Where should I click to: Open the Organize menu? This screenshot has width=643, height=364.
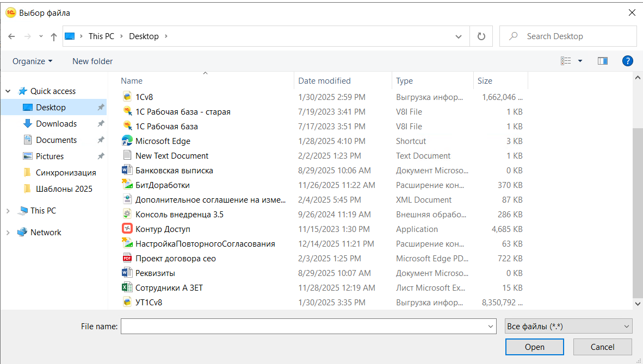32,61
